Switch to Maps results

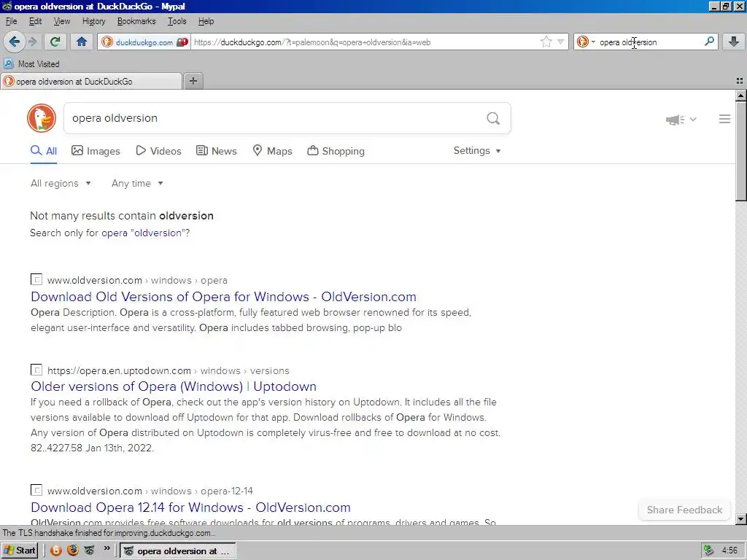(x=272, y=151)
